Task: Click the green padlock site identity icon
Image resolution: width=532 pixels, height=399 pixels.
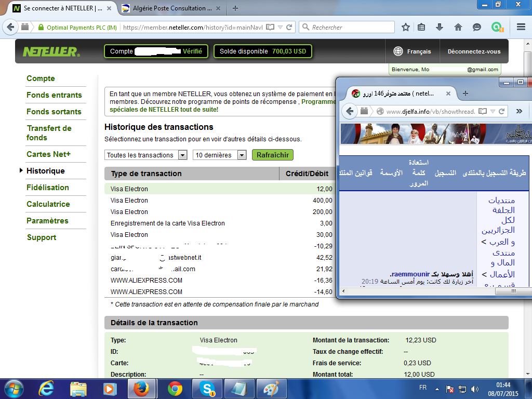Action: (41, 27)
